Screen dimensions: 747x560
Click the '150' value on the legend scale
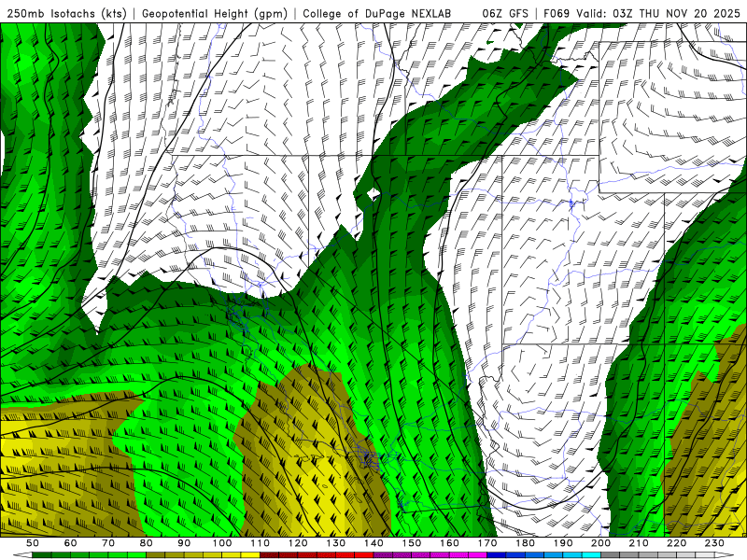[412, 543]
